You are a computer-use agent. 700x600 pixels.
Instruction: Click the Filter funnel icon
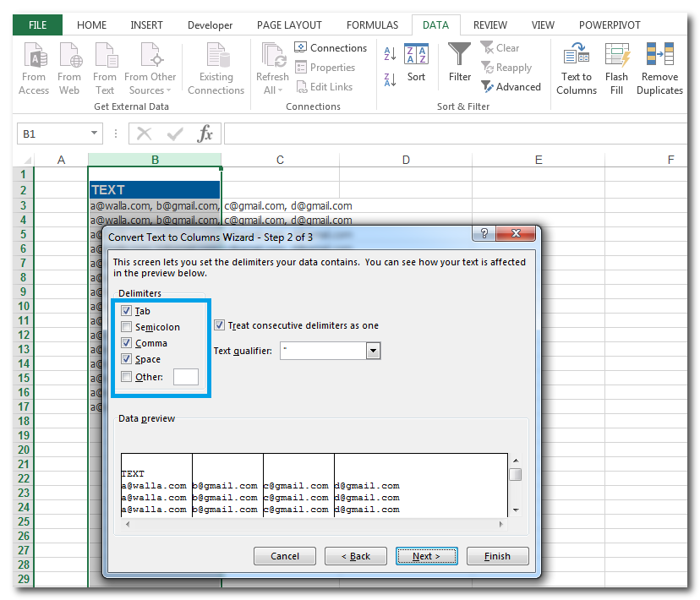(460, 56)
